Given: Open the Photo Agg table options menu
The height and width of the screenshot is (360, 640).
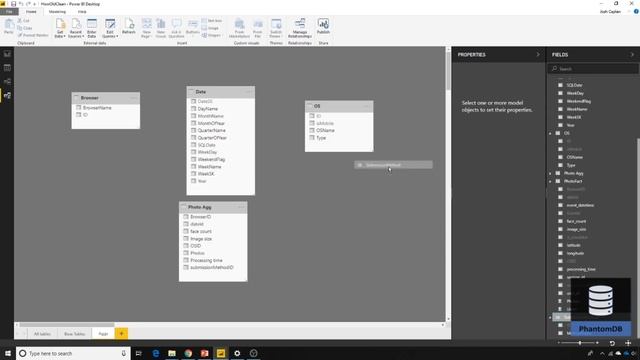Looking at the screenshot, I should 241,207.
